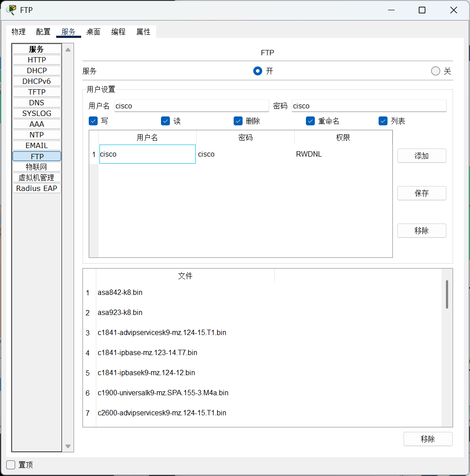Select AAA service

(x=37, y=124)
